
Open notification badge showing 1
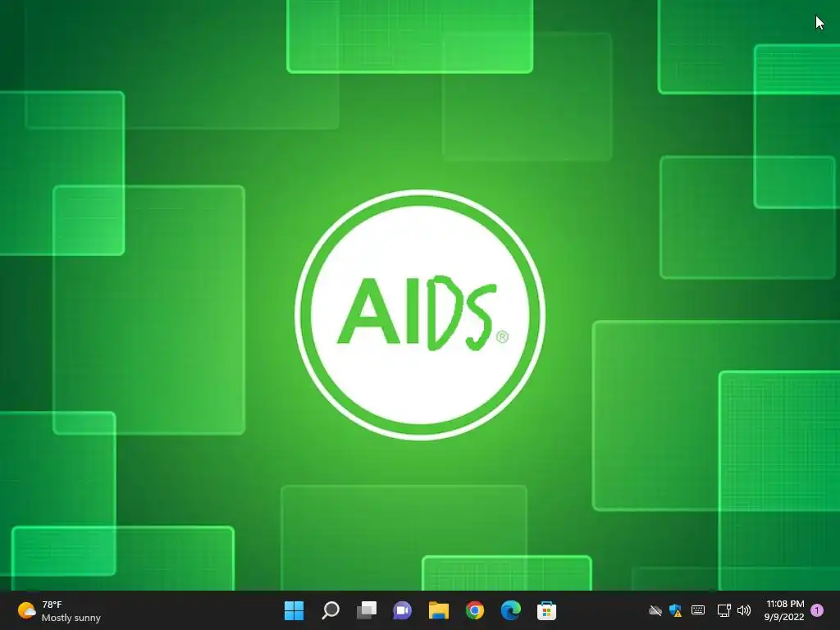817,610
